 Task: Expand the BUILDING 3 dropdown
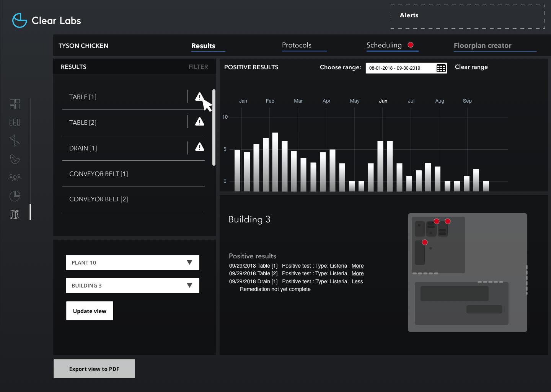132,286
